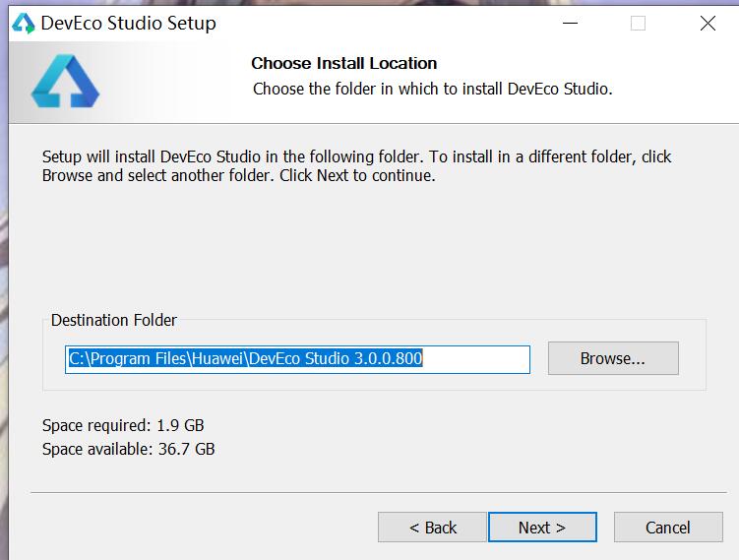The image size is (739, 560).
Task: Click the Destination Folder path field
Action: pyautogui.click(x=297, y=359)
